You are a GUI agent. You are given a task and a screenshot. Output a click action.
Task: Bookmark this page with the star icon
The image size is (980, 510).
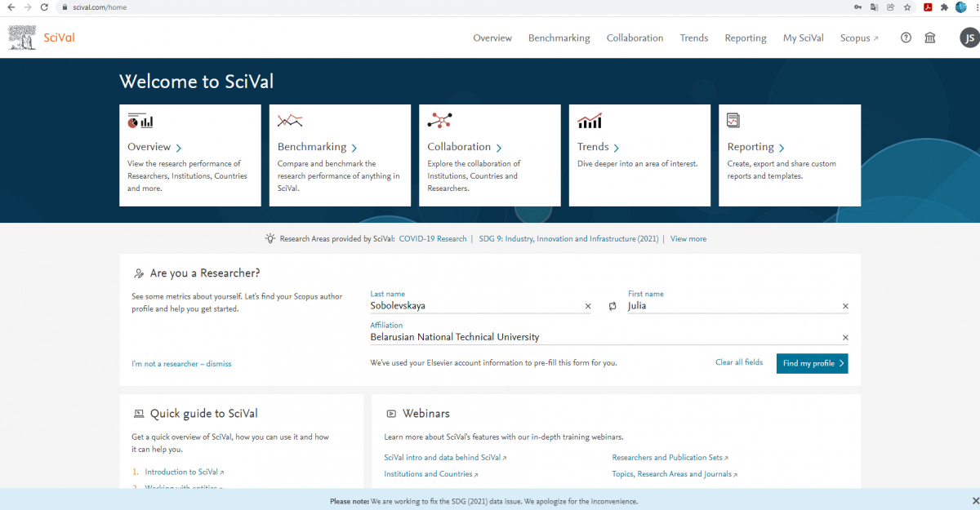pyautogui.click(x=907, y=7)
